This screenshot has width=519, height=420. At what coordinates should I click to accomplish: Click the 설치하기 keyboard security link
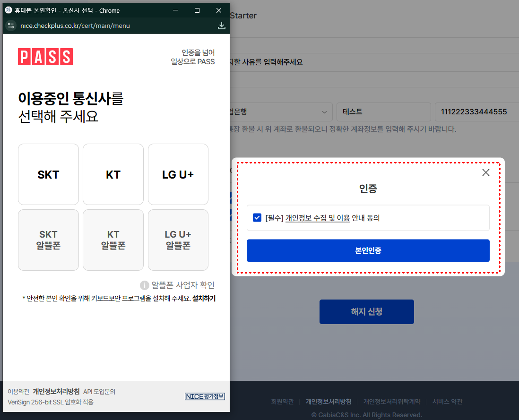204,298
